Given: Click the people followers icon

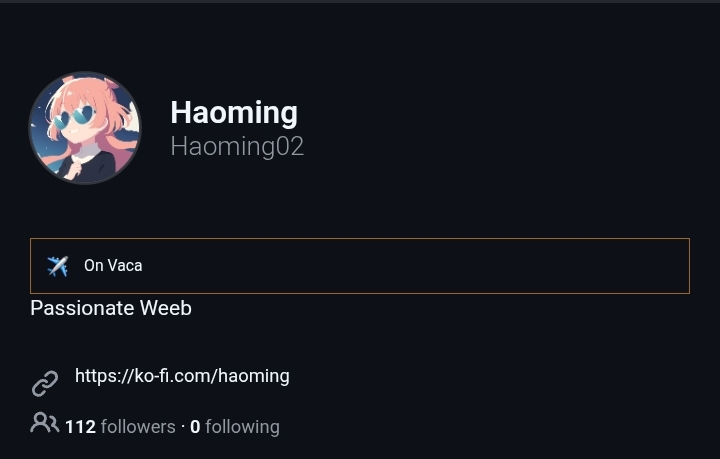Looking at the screenshot, I should point(45,423).
